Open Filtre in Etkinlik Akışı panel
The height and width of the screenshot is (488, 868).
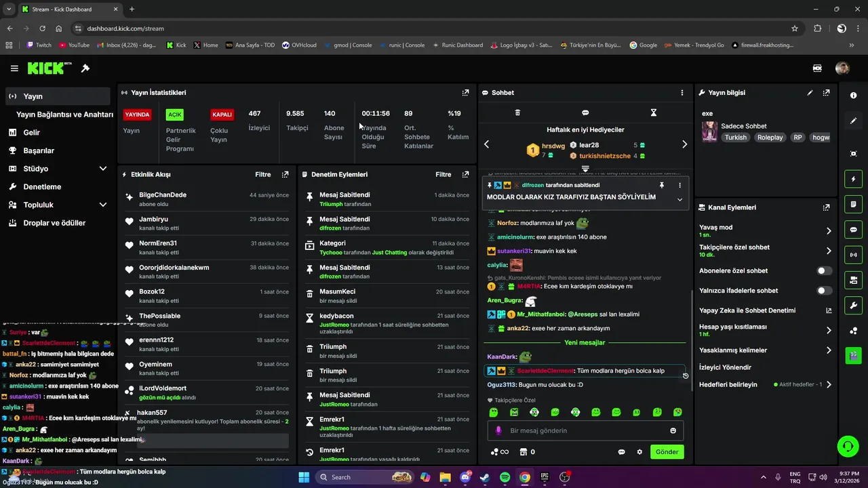coord(263,174)
